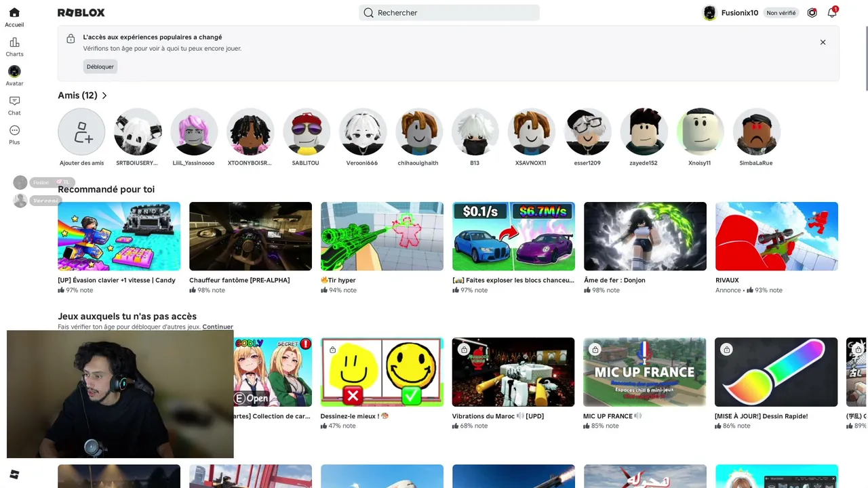The image size is (868, 488).
Task: Open the Faites exploser les blocs thumbnail
Action: pyautogui.click(x=514, y=237)
